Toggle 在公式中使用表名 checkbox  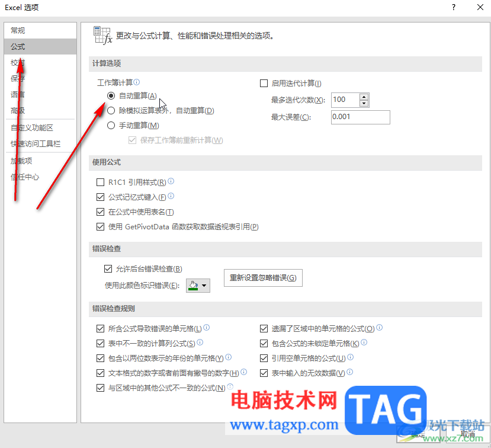coord(100,212)
